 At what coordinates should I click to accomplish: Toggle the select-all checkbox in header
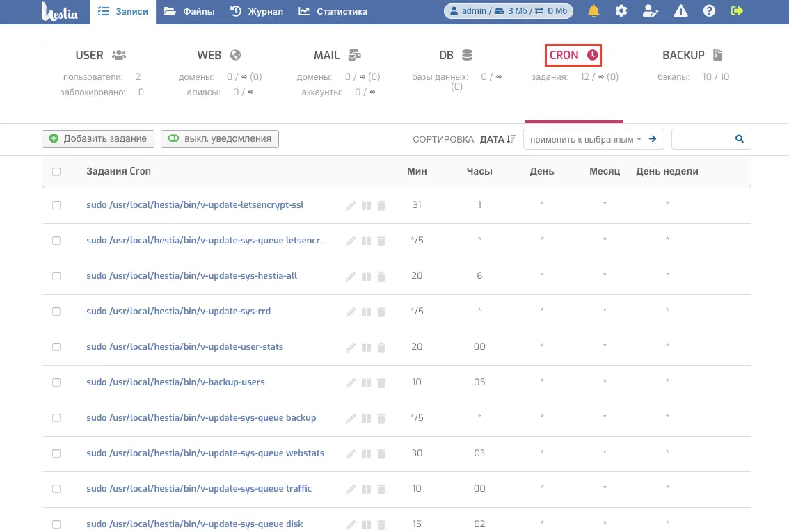[x=56, y=172]
